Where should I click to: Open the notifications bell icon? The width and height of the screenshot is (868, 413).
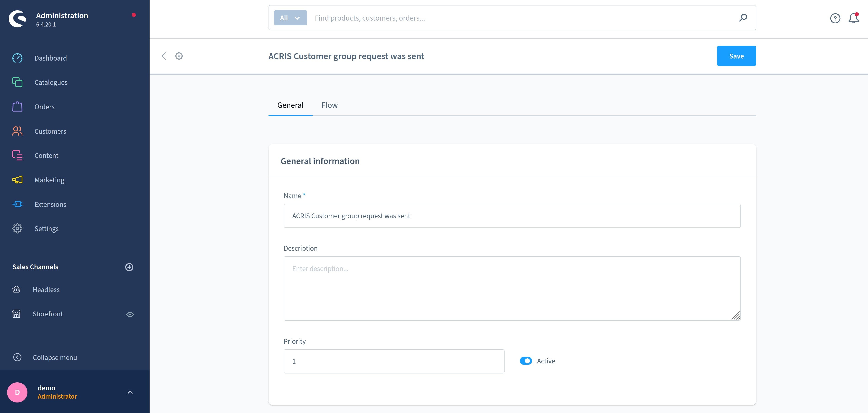(854, 18)
